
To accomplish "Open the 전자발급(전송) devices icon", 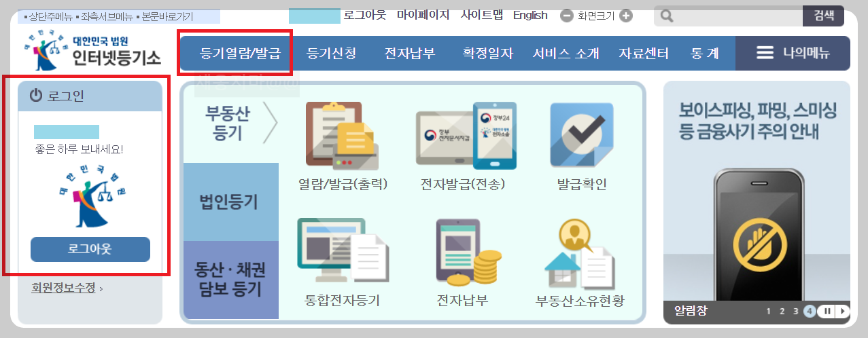I will [466, 136].
